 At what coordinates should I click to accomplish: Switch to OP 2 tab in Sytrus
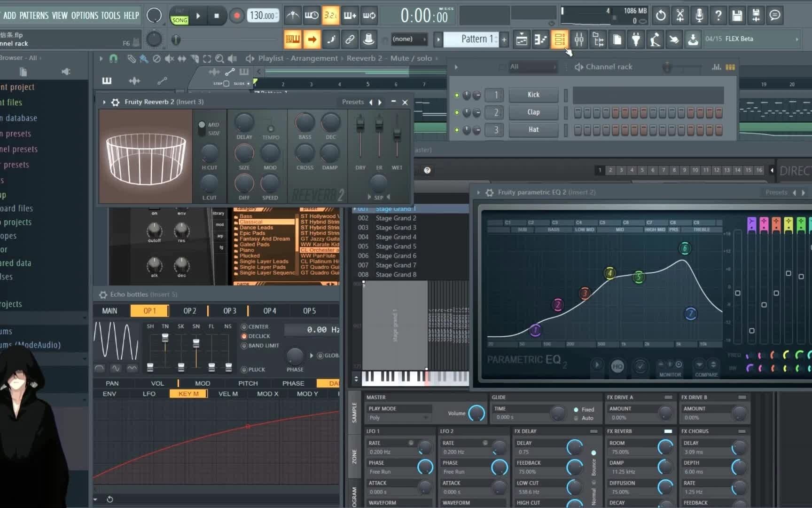pyautogui.click(x=190, y=311)
